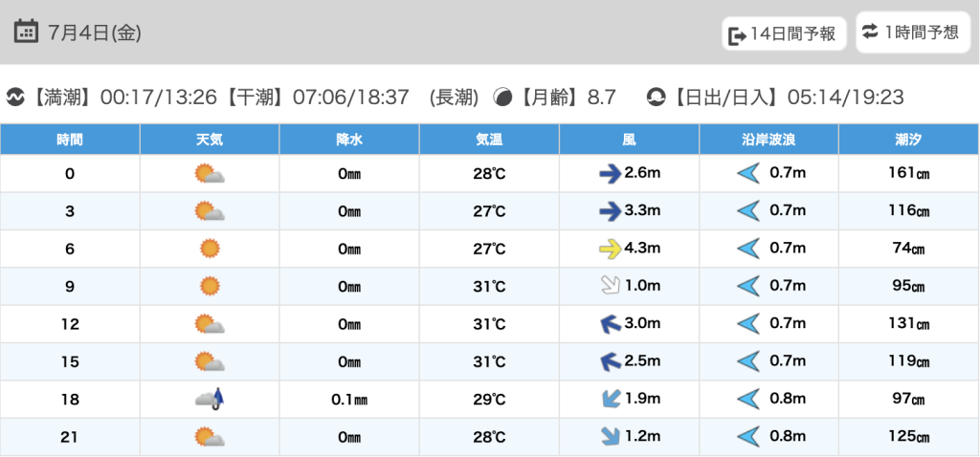The image size is (980, 457).
Task: Click the white wind arrow showing 1.0m
Action: click(x=609, y=286)
